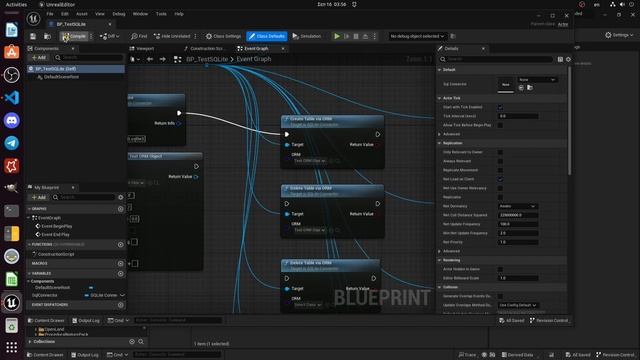Open the Compile options three-dot menu
The width and height of the screenshot is (640, 360).
coord(91,36)
